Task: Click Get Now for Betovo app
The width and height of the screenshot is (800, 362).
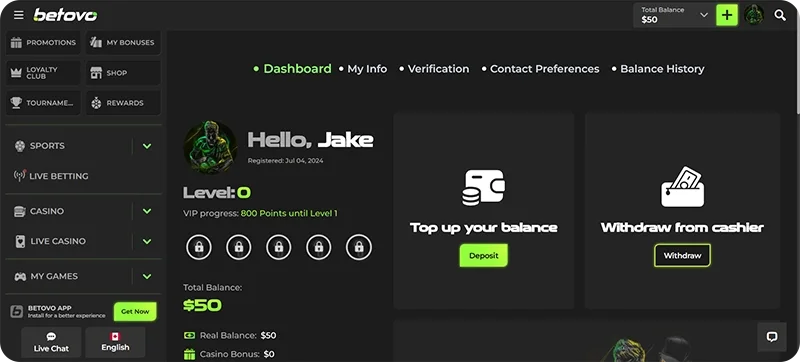Action: (x=135, y=312)
